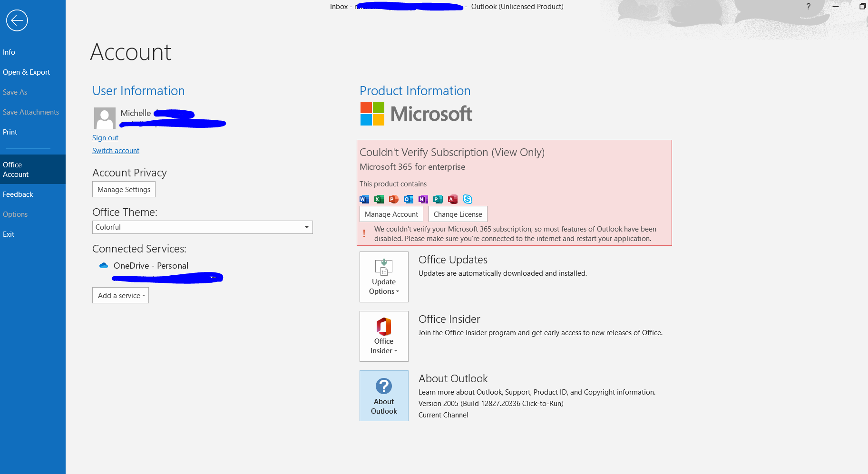Click the Excel app icon
The height and width of the screenshot is (474, 868).
(379, 199)
